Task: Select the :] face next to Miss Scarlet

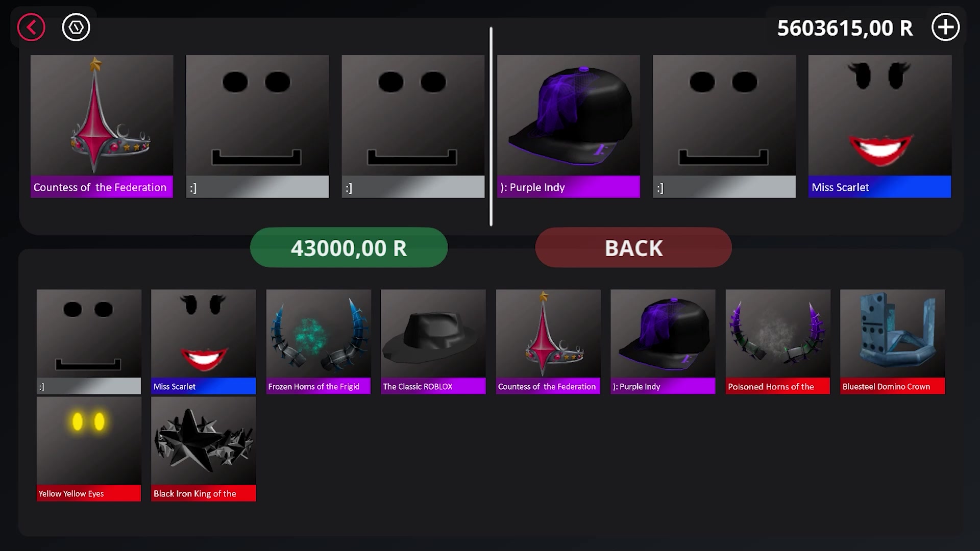Action: tap(724, 126)
